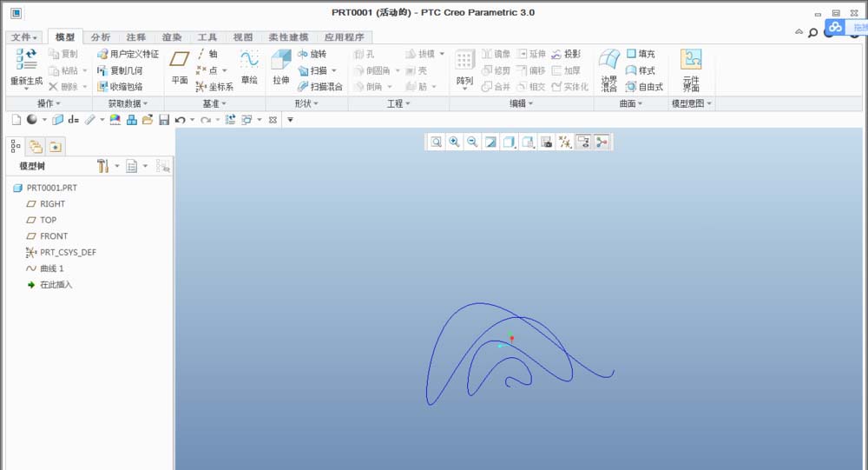This screenshot has width=868, height=470.
Task: Launch the 拉伸 (Extrude) tool
Action: coord(281,67)
